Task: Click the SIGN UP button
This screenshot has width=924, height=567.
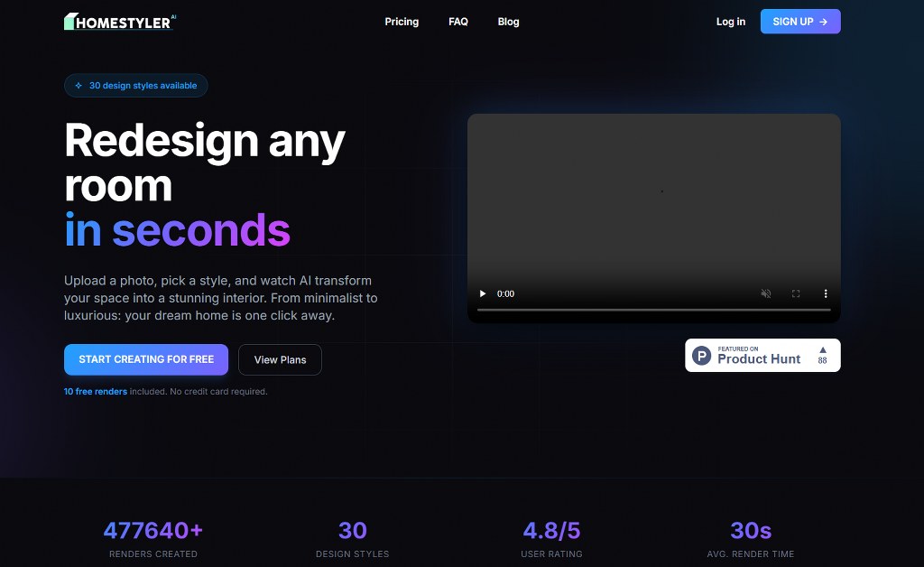Action: pyautogui.click(x=800, y=22)
